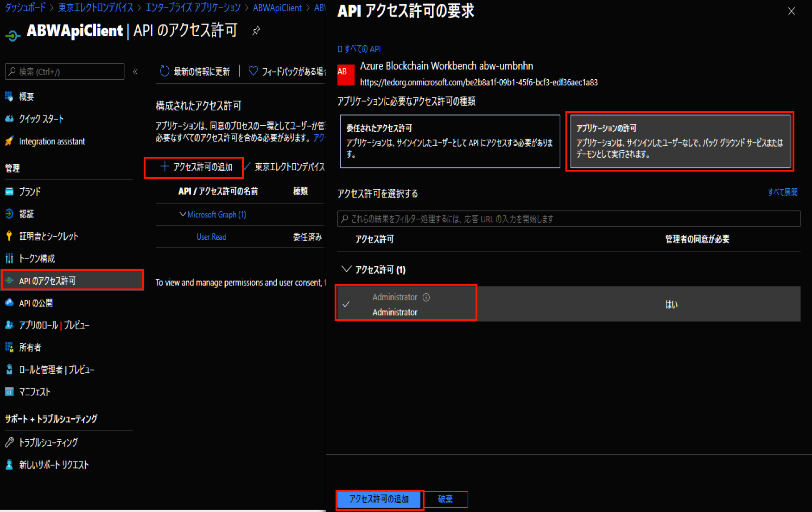This screenshot has height=512, width=812.
Task: Click the 種類 column header
Action: click(x=300, y=191)
